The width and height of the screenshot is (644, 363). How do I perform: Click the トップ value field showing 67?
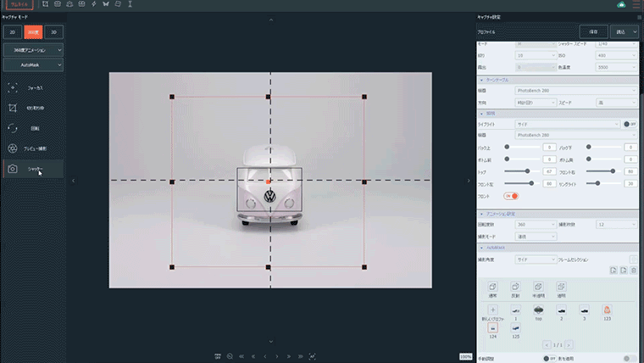(x=549, y=171)
